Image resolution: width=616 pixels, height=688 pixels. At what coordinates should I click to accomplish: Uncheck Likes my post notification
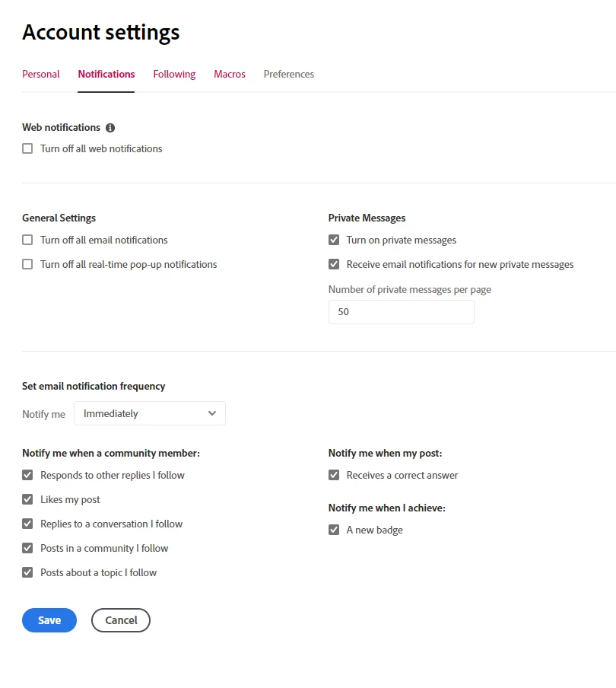point(27,500)
